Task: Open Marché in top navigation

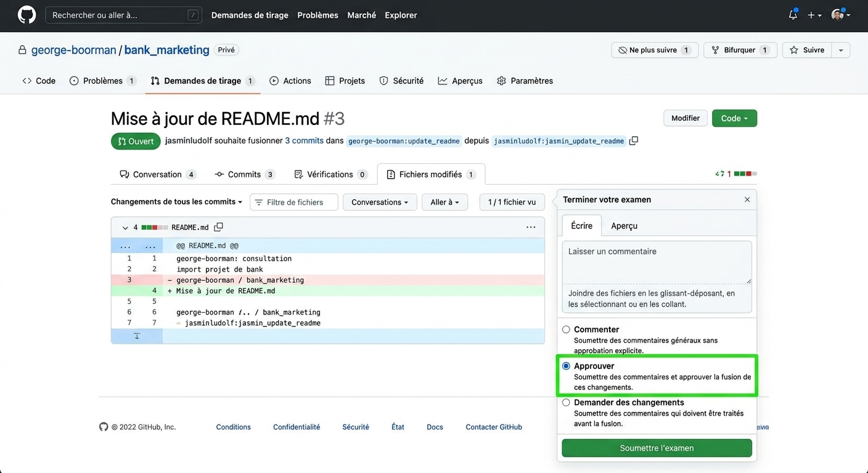Action: (x=361, y=15)
